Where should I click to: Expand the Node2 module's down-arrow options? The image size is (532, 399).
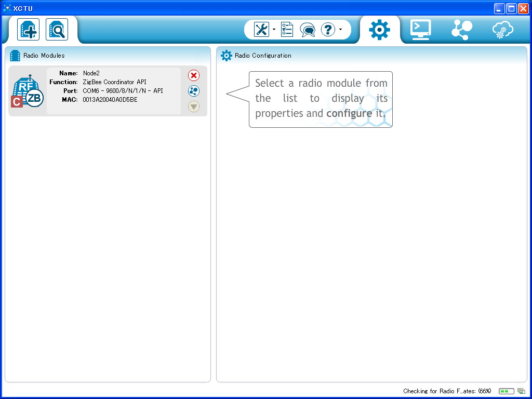click(194, 107)
